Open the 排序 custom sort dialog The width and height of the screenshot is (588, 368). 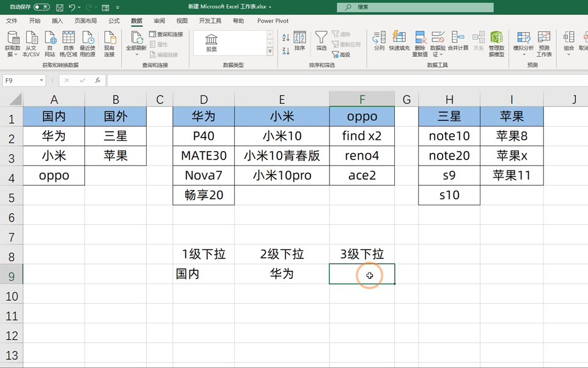click(300, 41)
